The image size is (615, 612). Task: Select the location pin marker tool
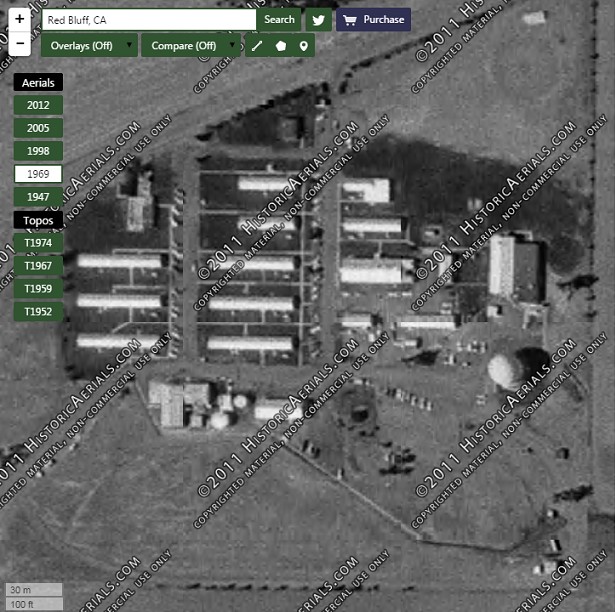click(x=303, y=46)
